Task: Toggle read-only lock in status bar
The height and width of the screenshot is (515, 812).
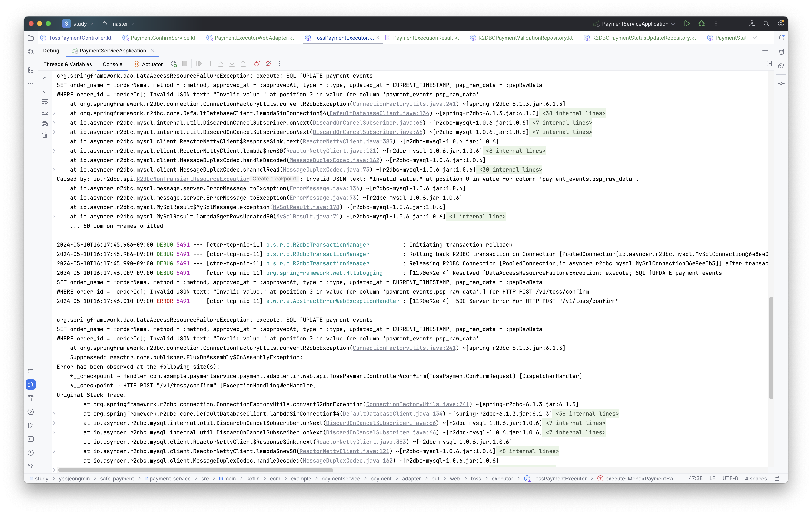Action: pyautogui.click(x=778, y=479)
